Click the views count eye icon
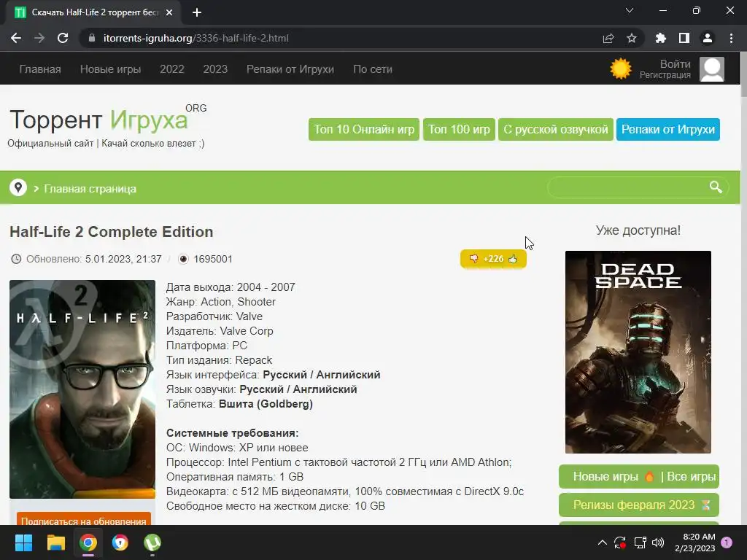This screenshot has width=747, height=560. (183, 259)
